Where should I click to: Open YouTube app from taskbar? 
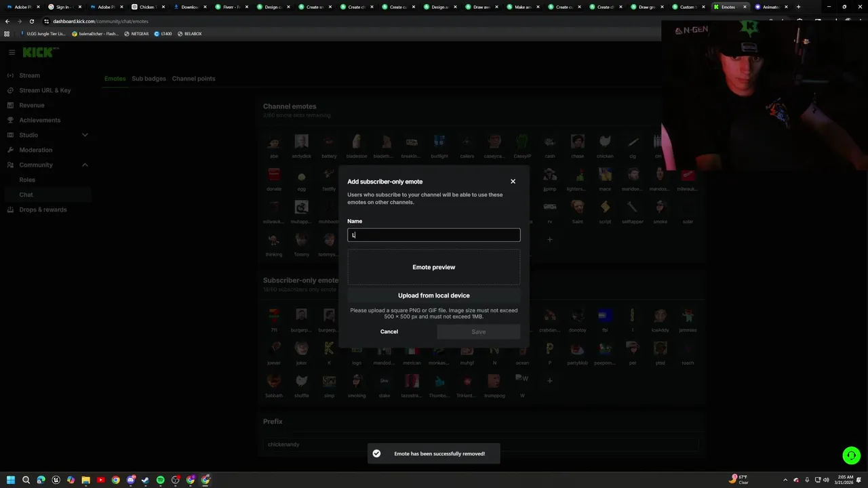point(100,480)
